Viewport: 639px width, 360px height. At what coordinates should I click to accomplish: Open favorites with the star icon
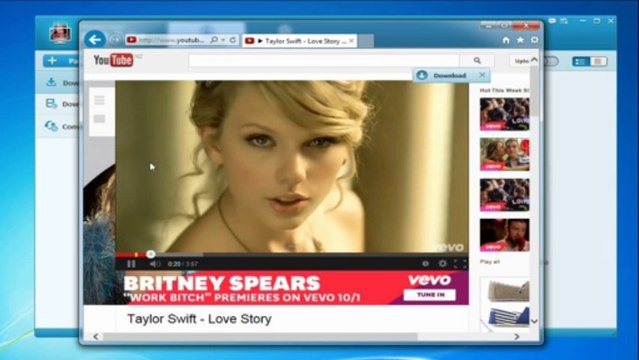pyautogui.click(x=520, y=40)
